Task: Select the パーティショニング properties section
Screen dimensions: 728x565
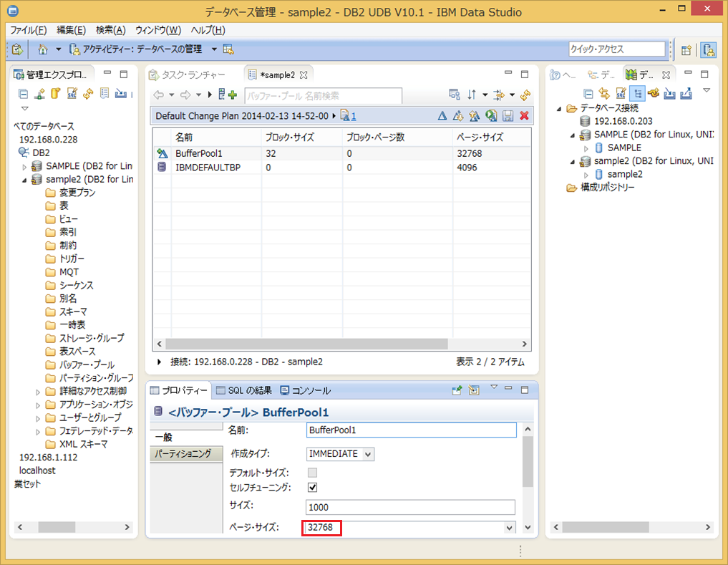Action: click(x=183, y=453)
